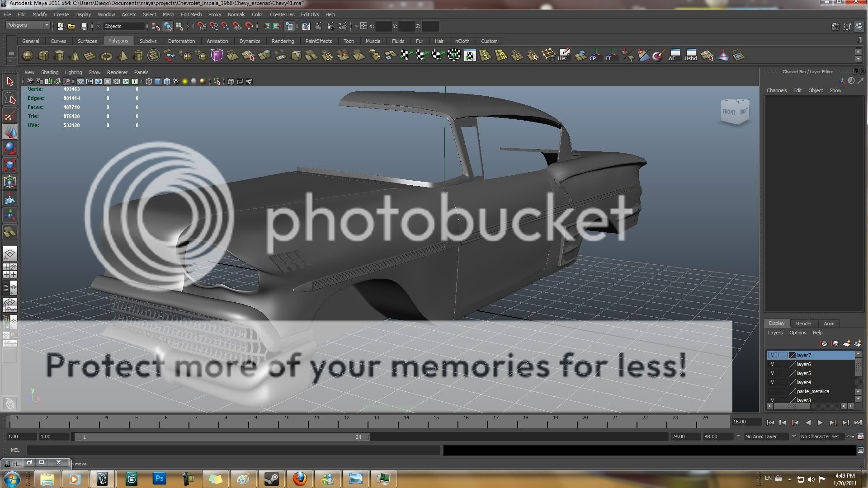Toggle select by hierarchy mode

156,26
